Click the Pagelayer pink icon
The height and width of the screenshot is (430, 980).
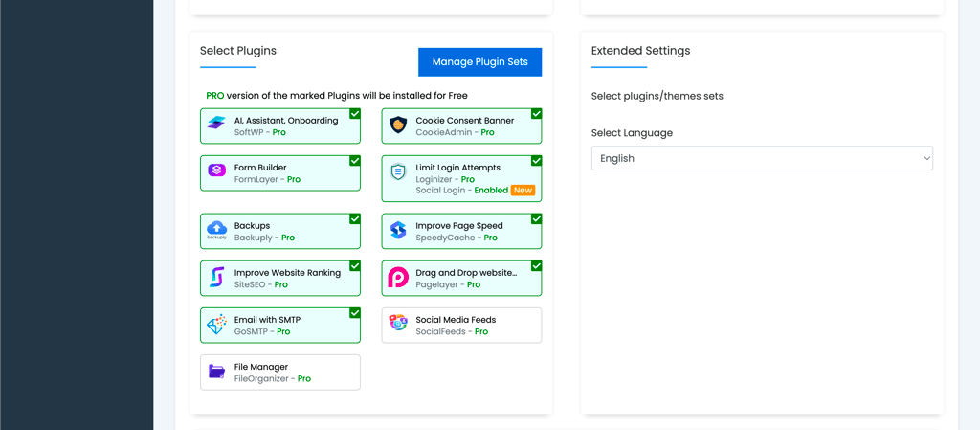[398, 278]
